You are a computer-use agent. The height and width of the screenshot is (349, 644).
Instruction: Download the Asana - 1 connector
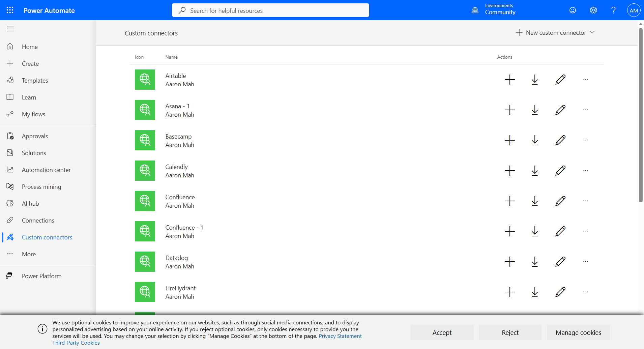tap(535, 110)
